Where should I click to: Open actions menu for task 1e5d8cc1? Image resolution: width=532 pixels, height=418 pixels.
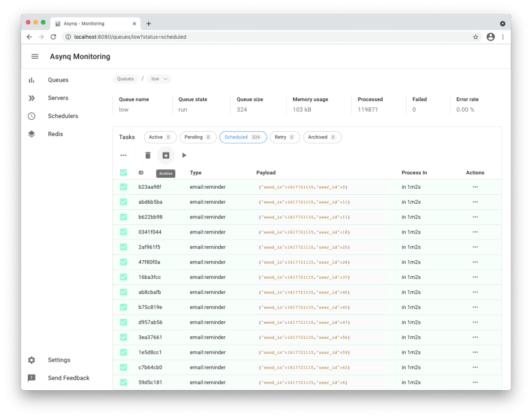[475, 353]
